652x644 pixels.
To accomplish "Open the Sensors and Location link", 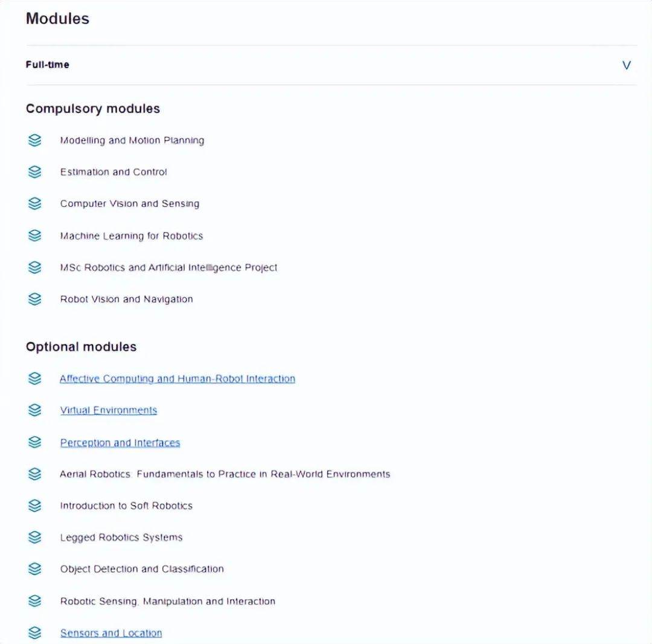I will coord(111,633).
